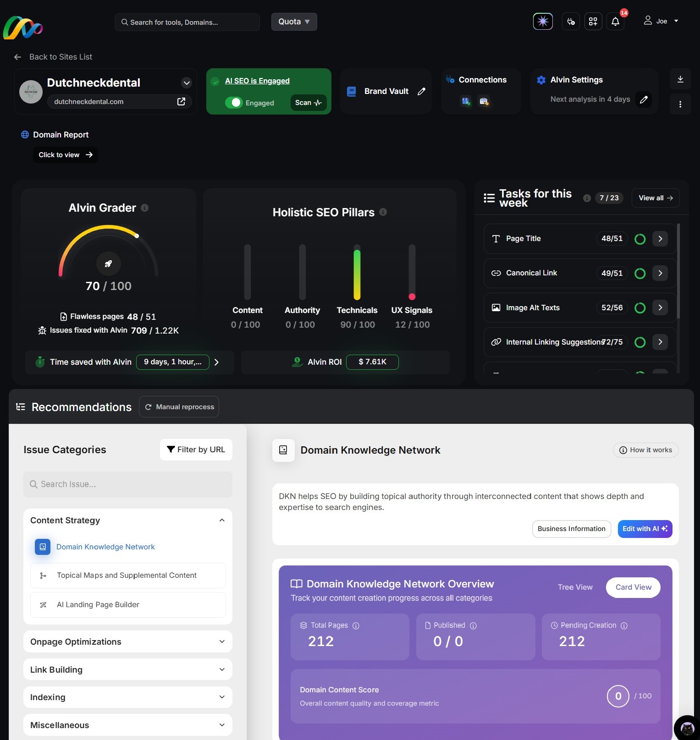Expand the Onpage Optimizations category

click(x=127, y=641)
